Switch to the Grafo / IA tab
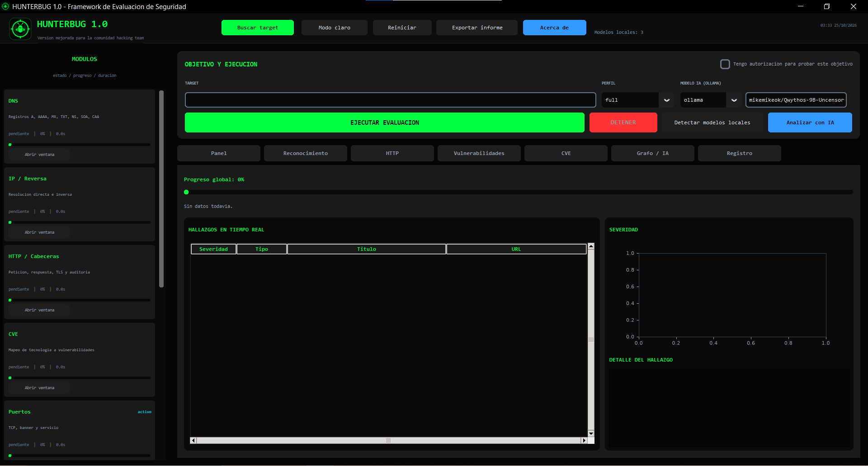This screenshot has height=466, width=868. [653, 153]
